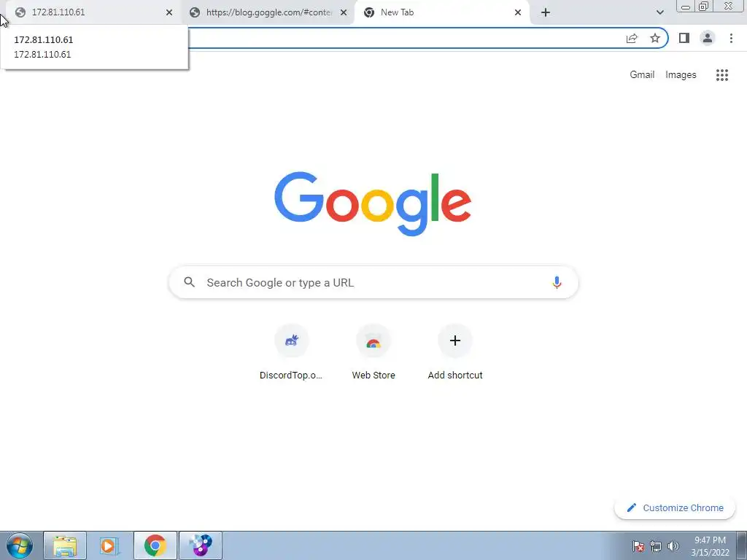This screenshot has width=747, height=560.
Task: Launch Windows Media Player from taskbar
Action: [x=110, y=545]
